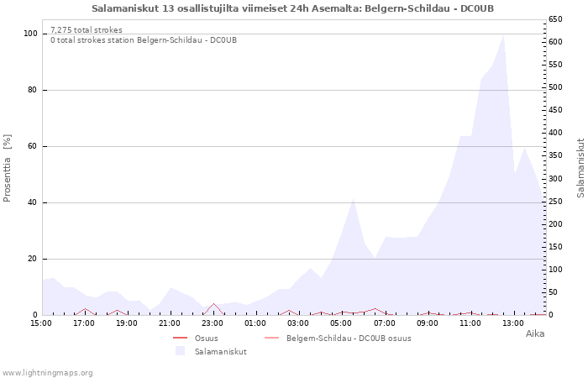Select the Osuus legend label
588x378 pixels.
click(206, 338)
